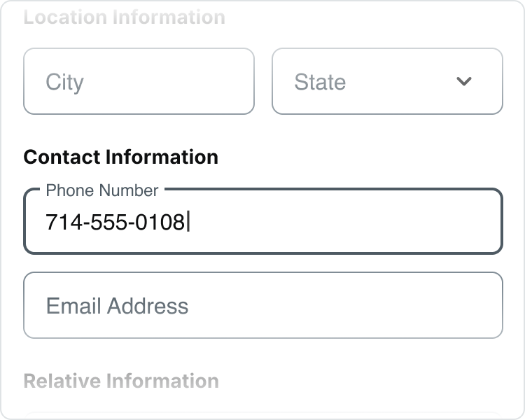Click the Phone Number input field

263,222
